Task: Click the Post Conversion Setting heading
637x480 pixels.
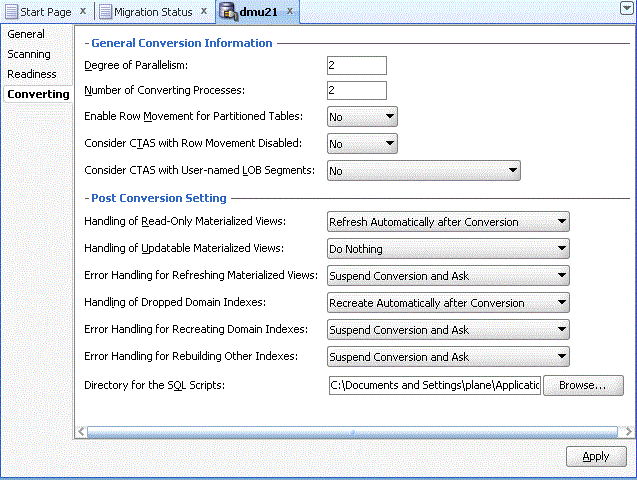Action: tap(159, 198)
